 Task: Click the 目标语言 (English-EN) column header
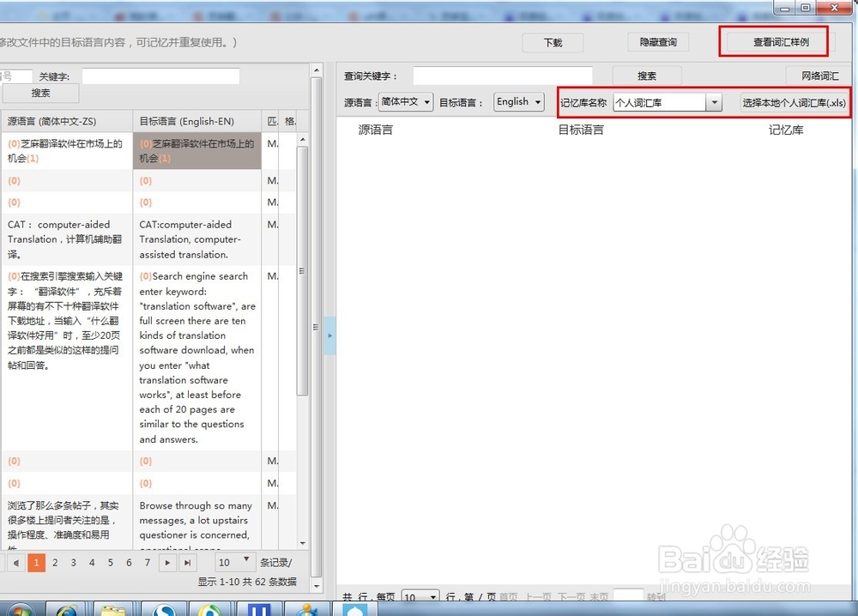pyautogui.click(x=197, y=121)
